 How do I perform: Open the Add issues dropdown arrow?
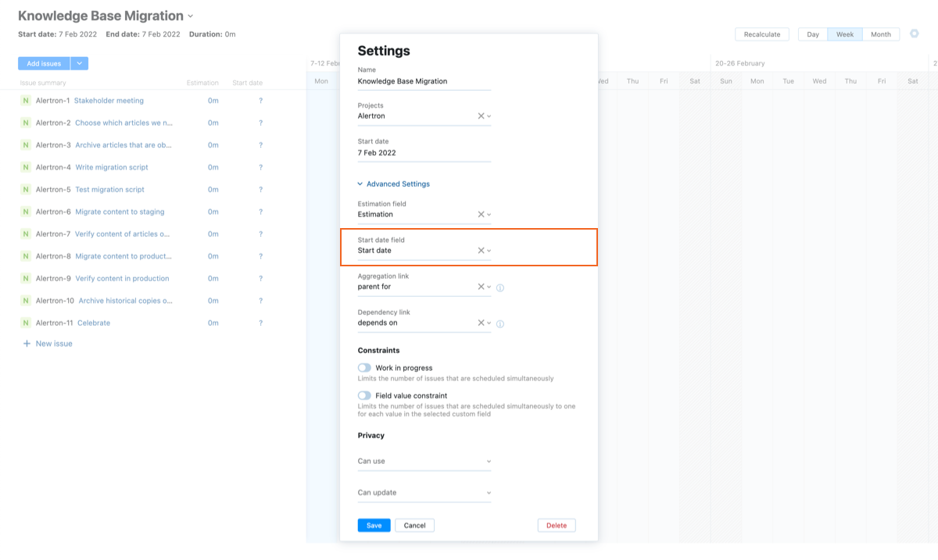(x=80, y=63)
